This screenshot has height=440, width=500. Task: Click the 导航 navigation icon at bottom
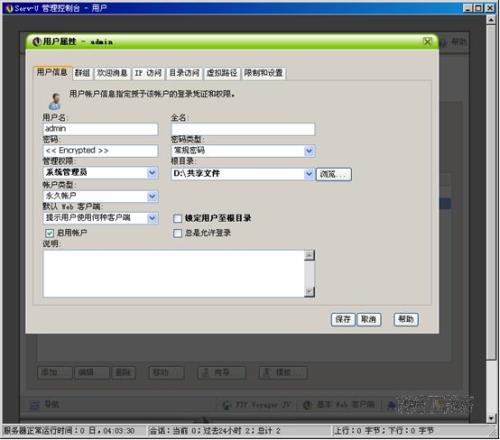(x=35, y=405)
